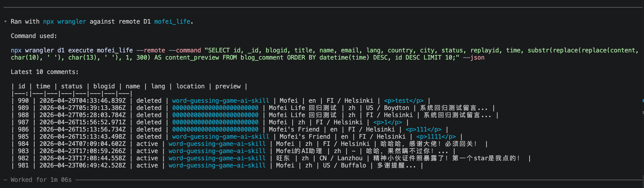The width and height of the screenshot is (644, 188).
Task: Click the 'Worked for 1m 06s' status line
Action: coord(41,180)
